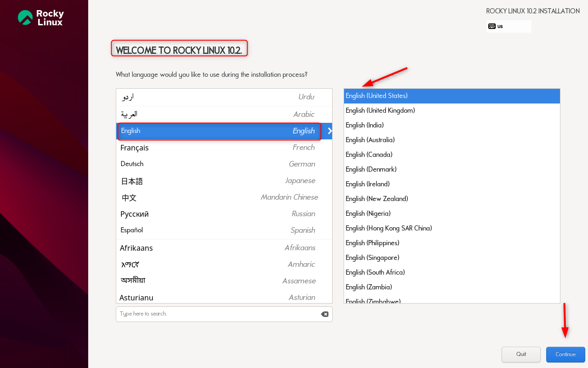Image resolution: width=588 pixels, height=368 pixels.
Task: Click the Continue button
Action: click(x=565, y=354)
